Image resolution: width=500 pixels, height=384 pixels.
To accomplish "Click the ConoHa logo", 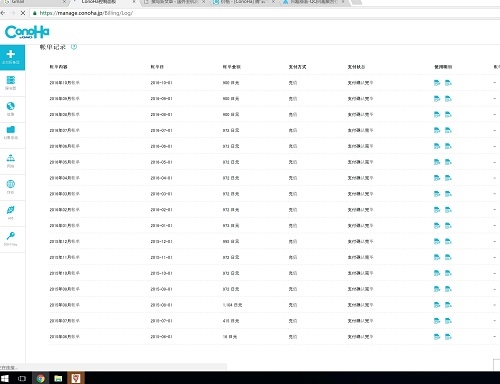I will coord(27,32).
